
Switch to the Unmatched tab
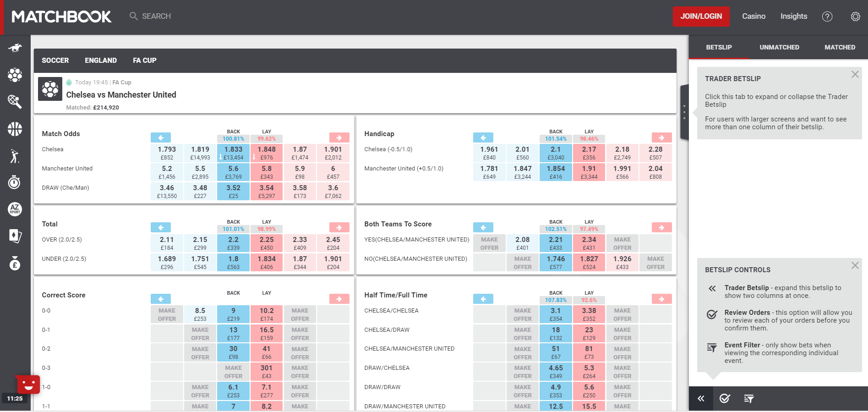pyautogui.click(x=779, y=47)
